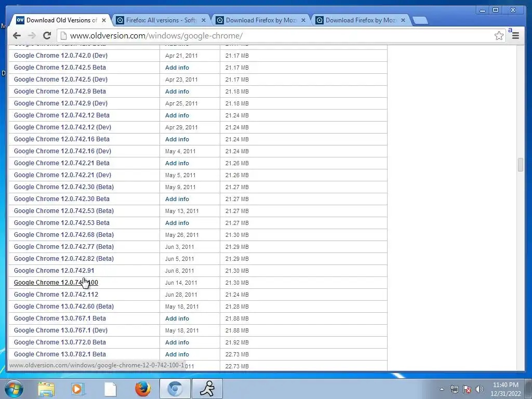Open Google Chrome 12.0.742.12 (Dev) link

pos(62,127)
